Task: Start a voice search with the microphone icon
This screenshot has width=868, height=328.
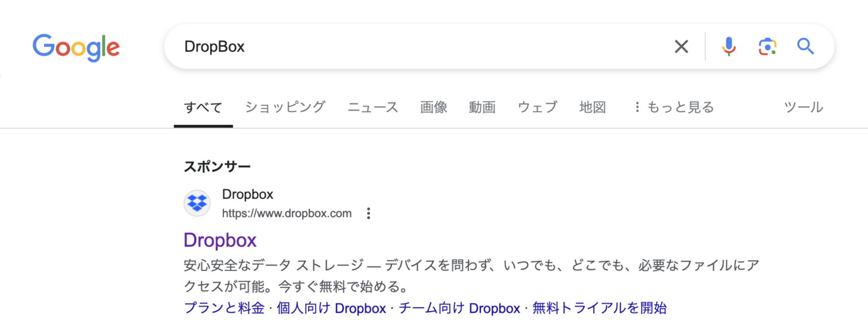Action: (729, 46)
